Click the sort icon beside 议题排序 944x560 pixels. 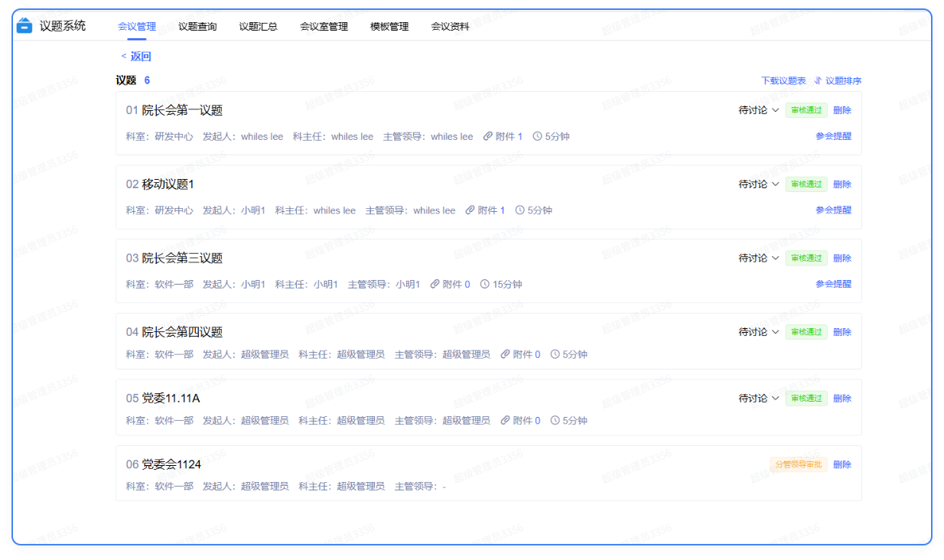click(x=818, y=80)
